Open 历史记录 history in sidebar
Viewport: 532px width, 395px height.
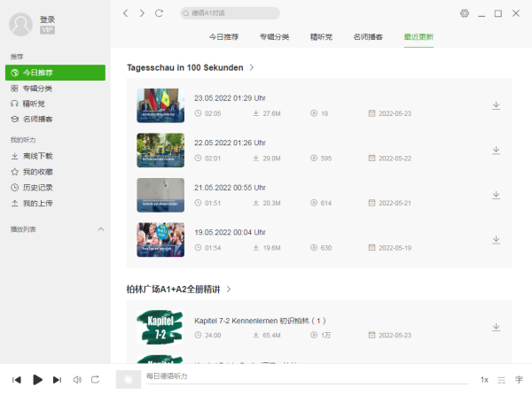click(x=55, y=188)
